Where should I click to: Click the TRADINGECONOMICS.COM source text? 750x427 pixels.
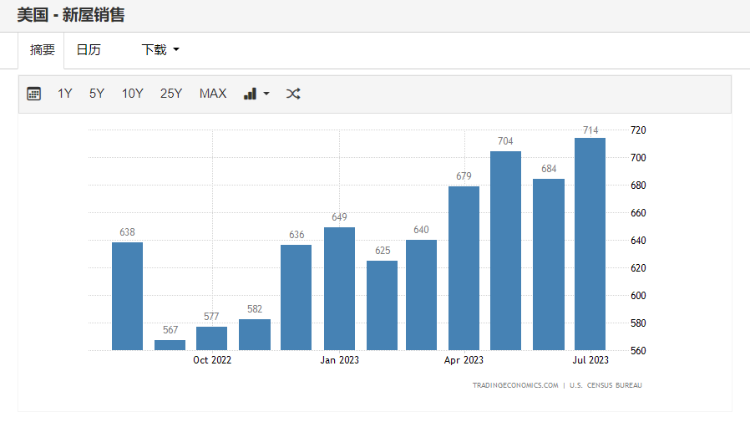(x=515, y=385)
